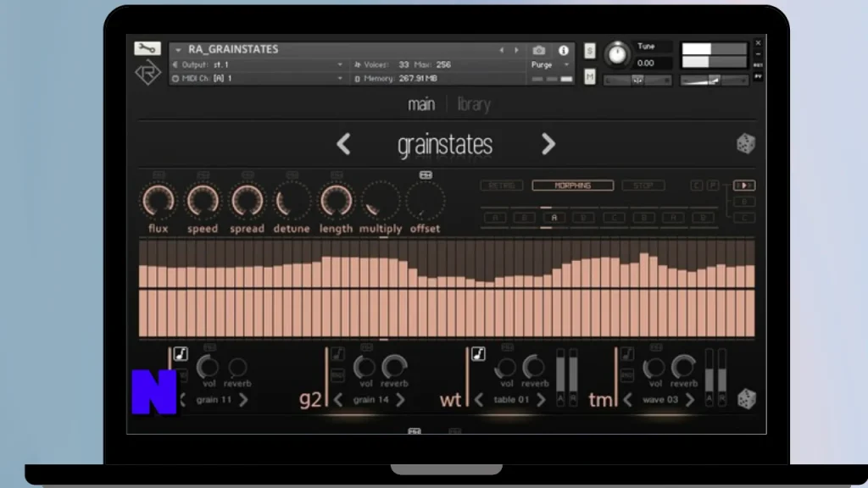This screenshot has width=868, height=488.
Task: Select previous table before table 01
Action: coord(479,400)
